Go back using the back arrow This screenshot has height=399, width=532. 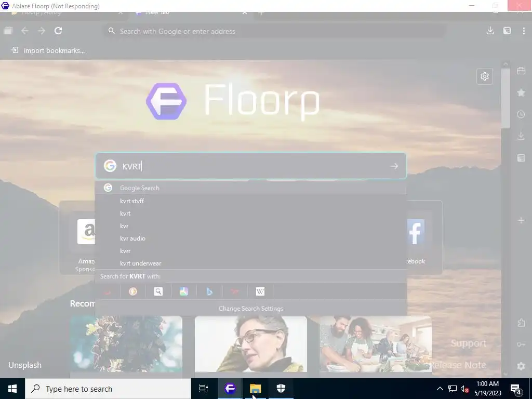click(x=25, y=31)
